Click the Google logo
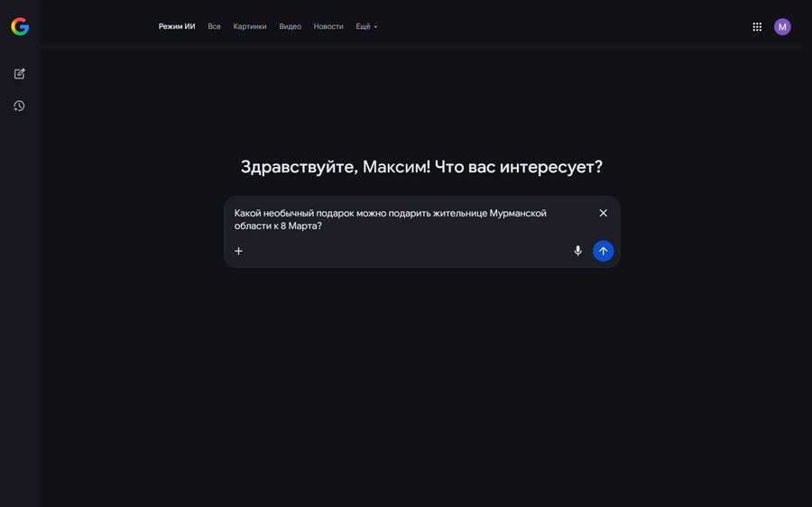Viewport: 812px width, 507px height. [x=20, y=27]
